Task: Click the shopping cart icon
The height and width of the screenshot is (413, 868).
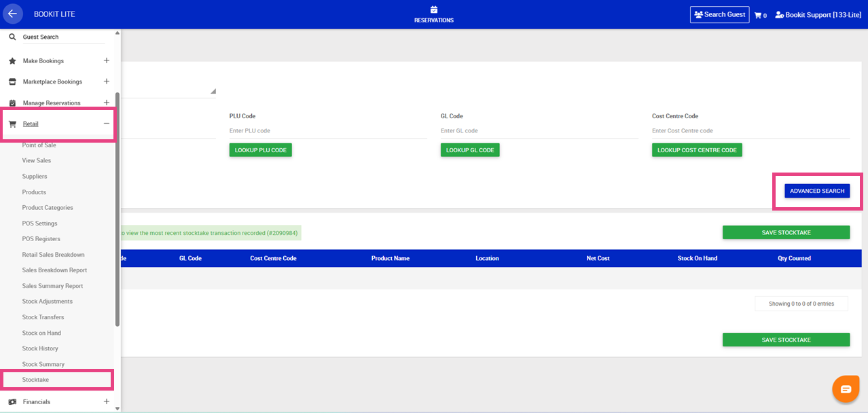Action: tap(758, 15)
